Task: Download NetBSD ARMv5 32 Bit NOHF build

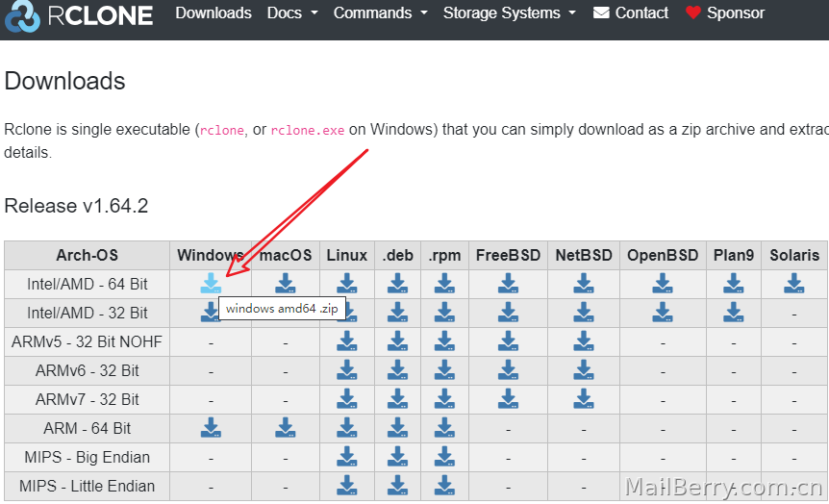Action: [584, 341]
